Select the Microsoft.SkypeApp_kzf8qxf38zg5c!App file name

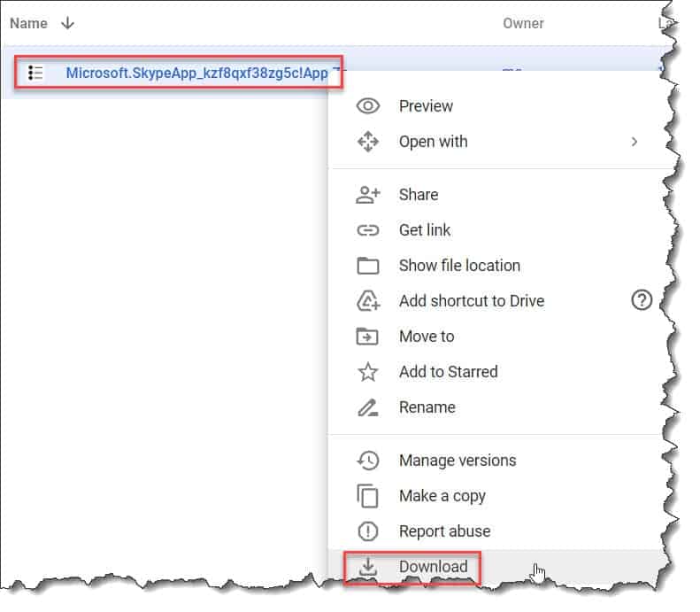coord(196,73)
